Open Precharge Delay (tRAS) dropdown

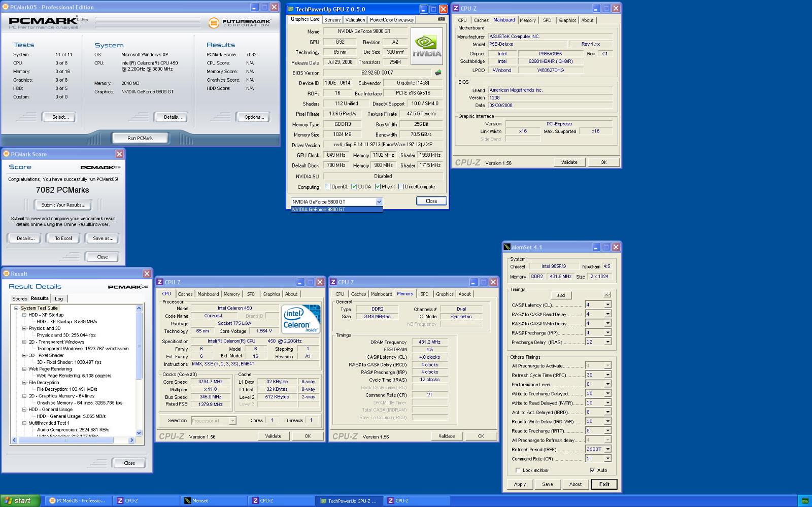(607, 342)
